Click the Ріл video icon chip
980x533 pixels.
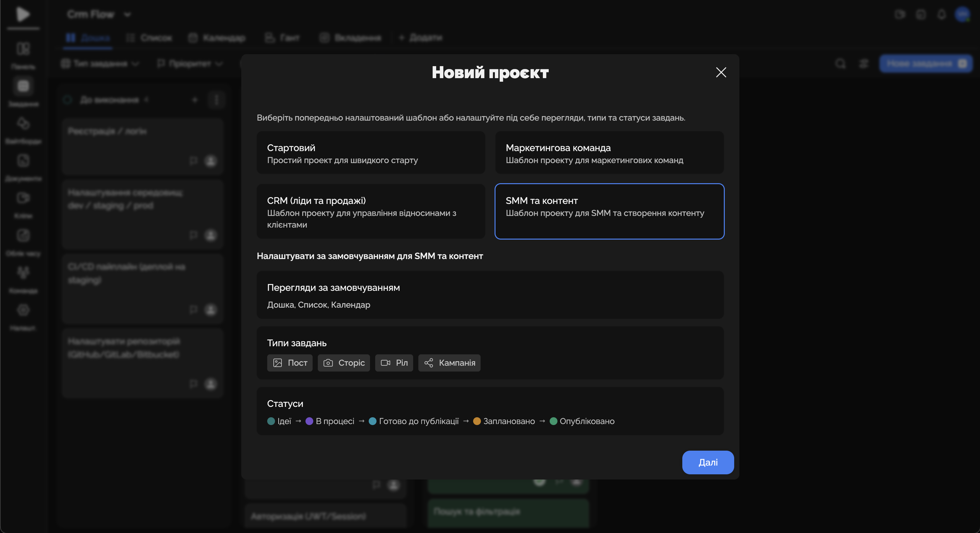coord(394,363)
